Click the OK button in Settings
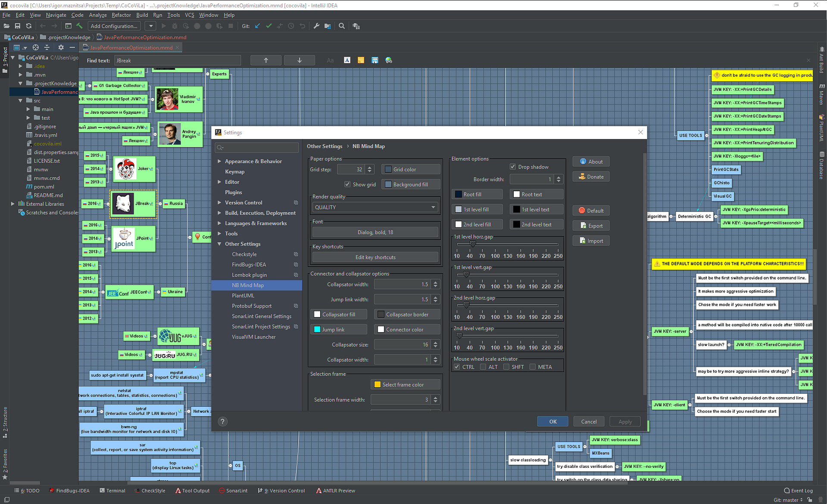 point(552,422)
